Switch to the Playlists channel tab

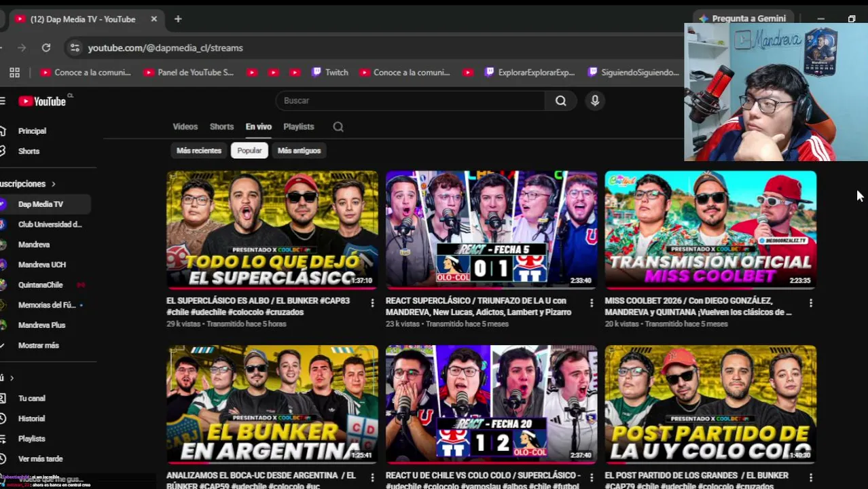click(x=298, y=126)
